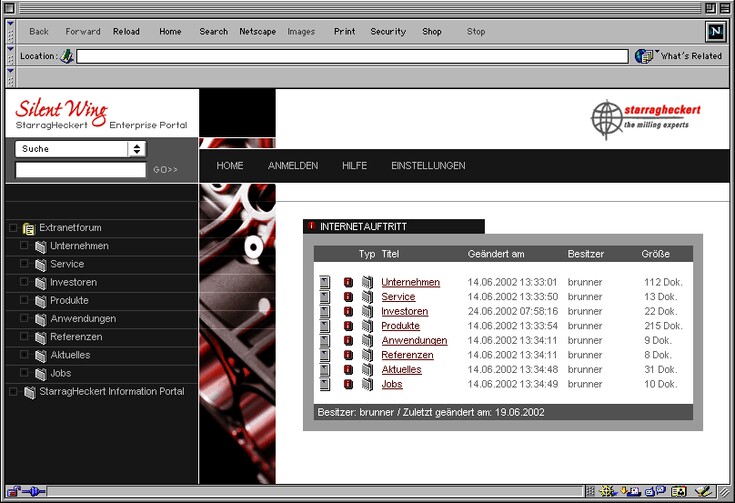Open the Suche dropdown selector
This screenshot has height=503, width=735.
(x=81, y=149)
